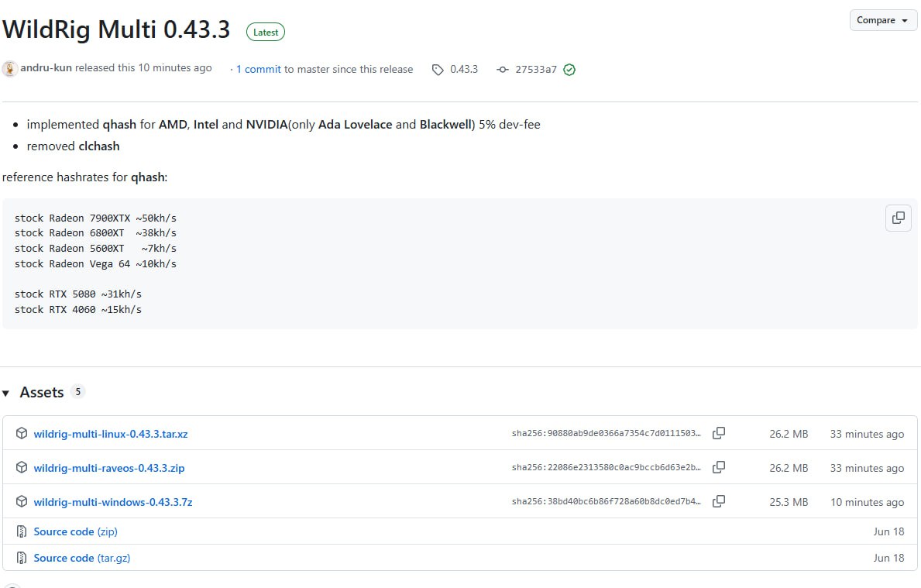Click the 26.2 MB size of linux asset
Viewport: 921px width, 588px height.
pos(789,434)
